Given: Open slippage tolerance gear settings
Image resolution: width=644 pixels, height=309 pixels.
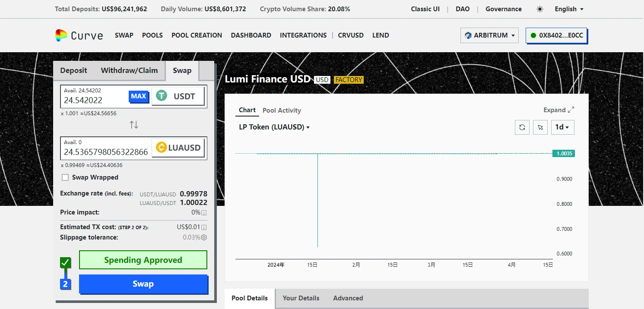Looking at the screenshot, I should click(x=204, y=237).
